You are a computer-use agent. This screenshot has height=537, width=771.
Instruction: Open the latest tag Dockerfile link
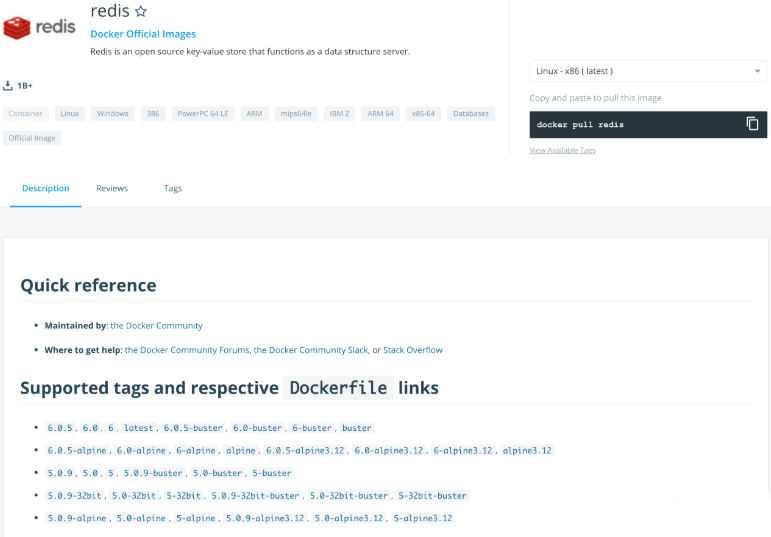tap(139, 428)
